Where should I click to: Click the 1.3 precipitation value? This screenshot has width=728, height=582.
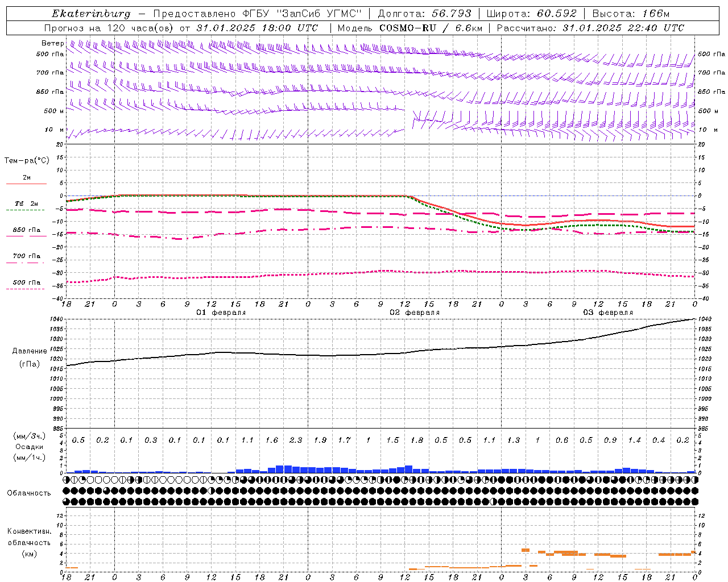[x=514, y=440]
